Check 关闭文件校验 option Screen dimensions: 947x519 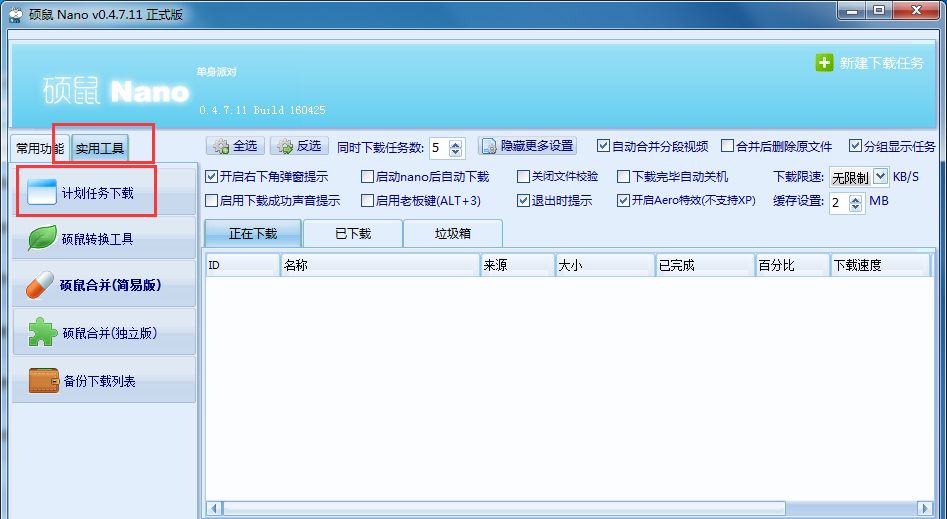pyautogui.click(x=523, y=176)
